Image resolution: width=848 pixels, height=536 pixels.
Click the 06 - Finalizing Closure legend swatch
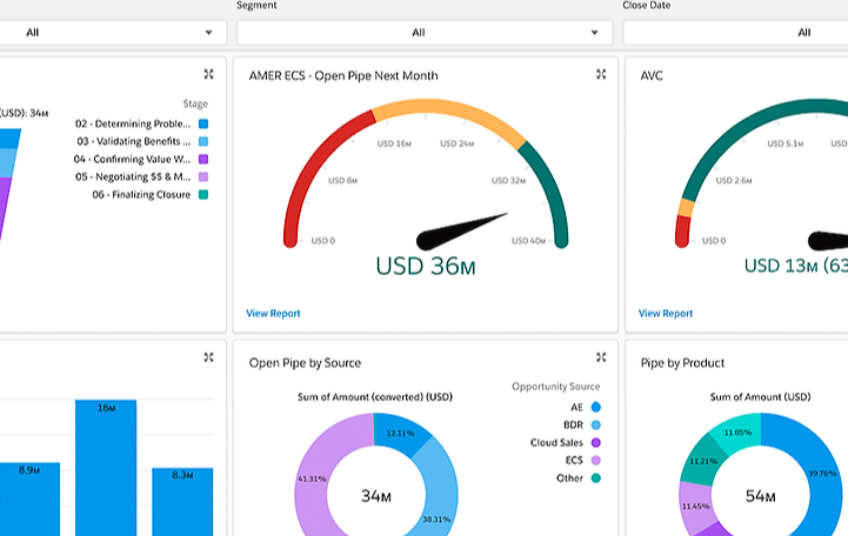203,195
